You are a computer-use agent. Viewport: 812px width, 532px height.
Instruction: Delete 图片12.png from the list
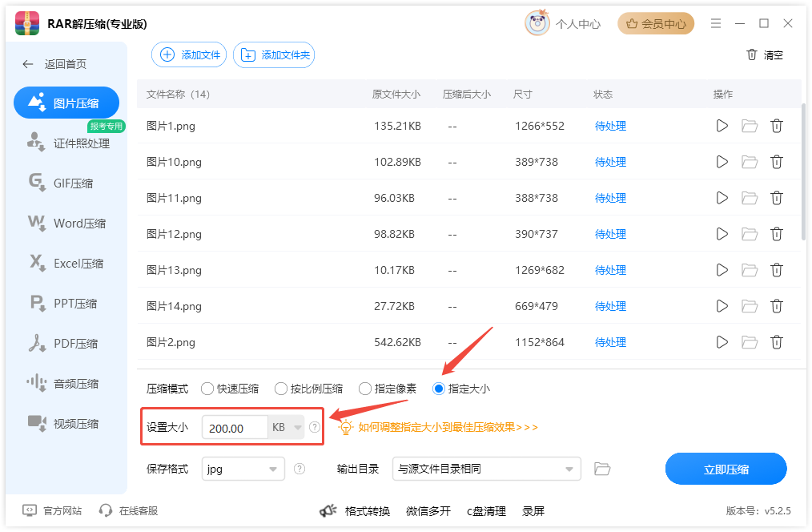pos(776,234)
